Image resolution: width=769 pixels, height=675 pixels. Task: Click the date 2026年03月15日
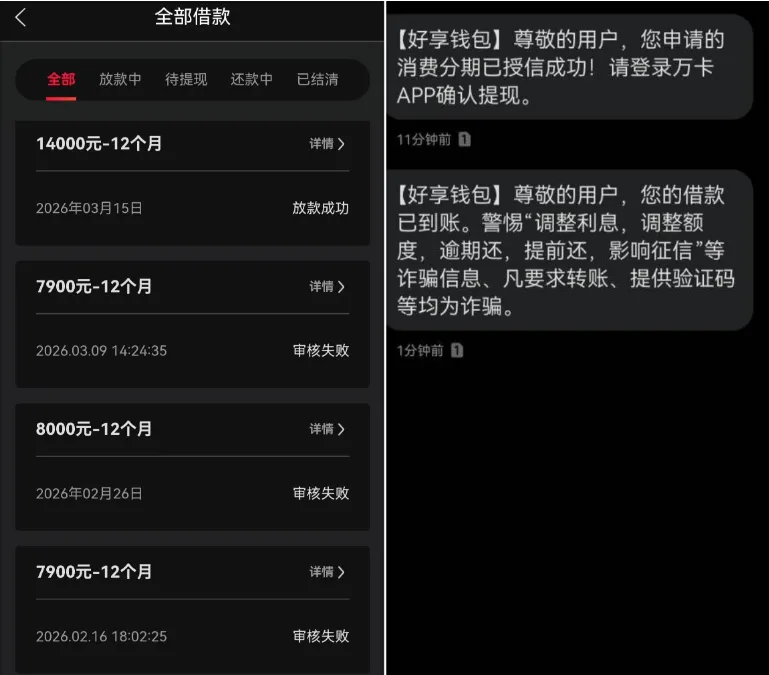(89, 208)
